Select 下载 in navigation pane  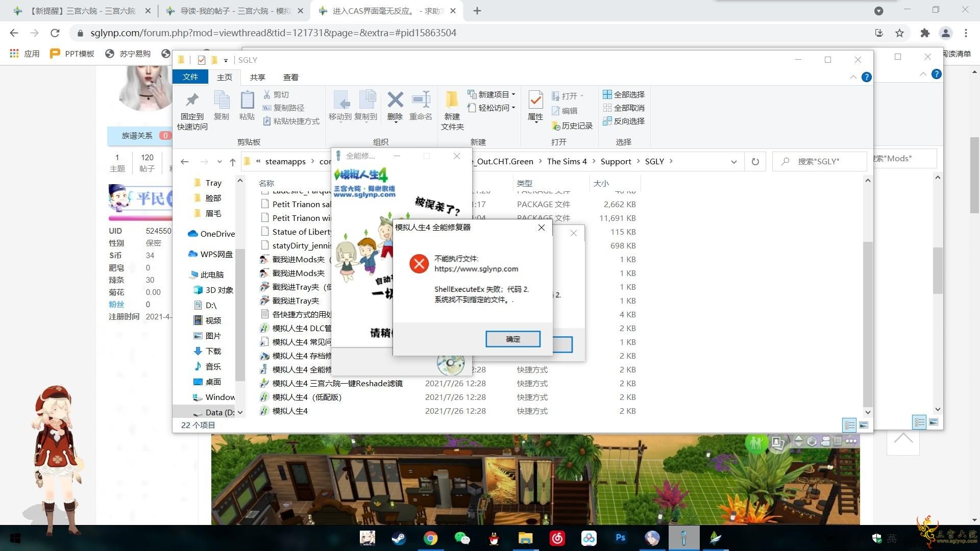208,351
